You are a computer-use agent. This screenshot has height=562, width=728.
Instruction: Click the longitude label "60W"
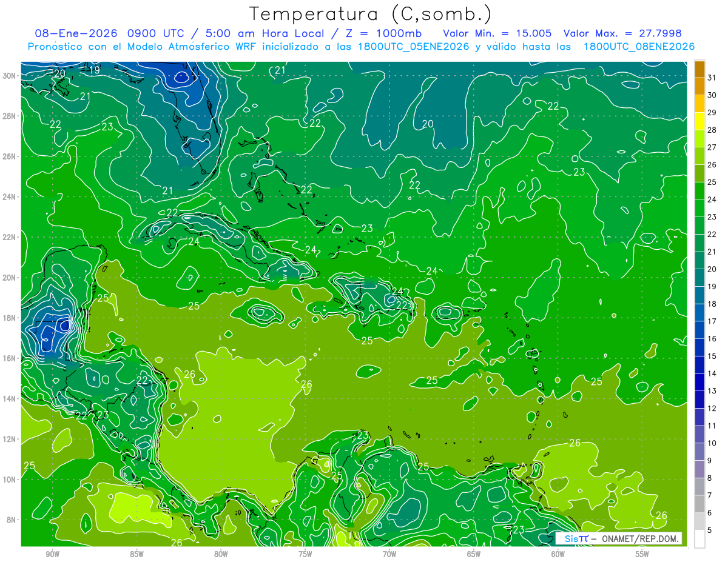(558, 554)
